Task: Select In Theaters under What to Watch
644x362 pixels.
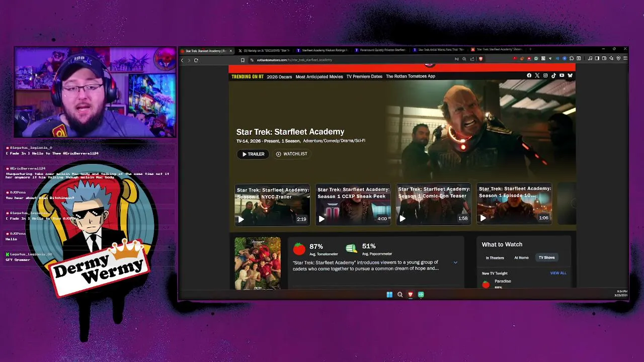Action: click(495, 258)
